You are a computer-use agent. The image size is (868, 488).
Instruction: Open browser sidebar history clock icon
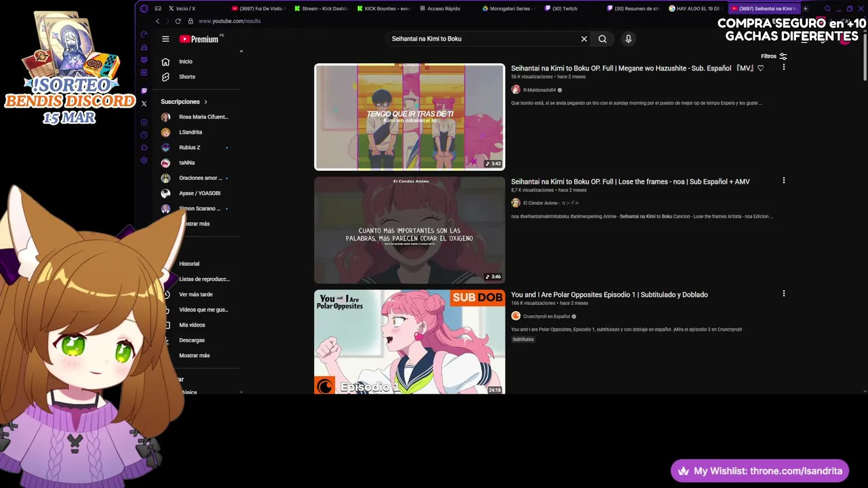point(144,135)
